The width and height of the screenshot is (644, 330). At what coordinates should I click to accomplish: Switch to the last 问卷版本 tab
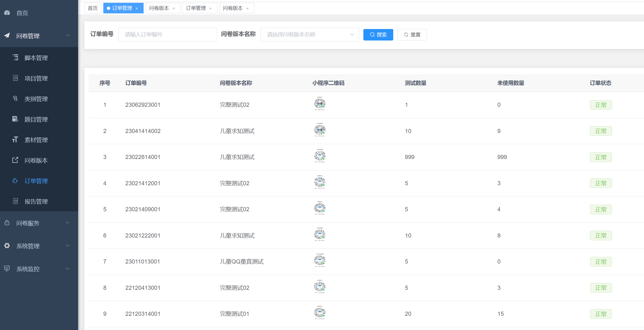(x=233, y=8)
